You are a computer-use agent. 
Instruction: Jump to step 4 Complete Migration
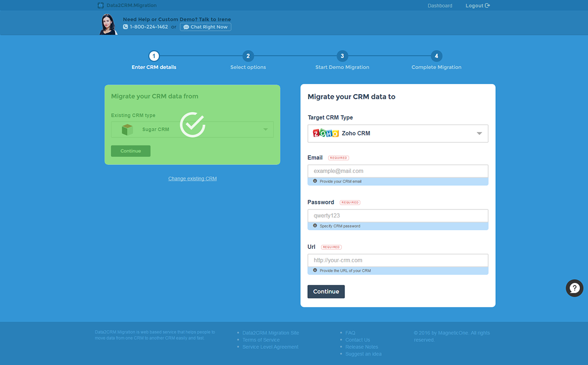point(436,56)
